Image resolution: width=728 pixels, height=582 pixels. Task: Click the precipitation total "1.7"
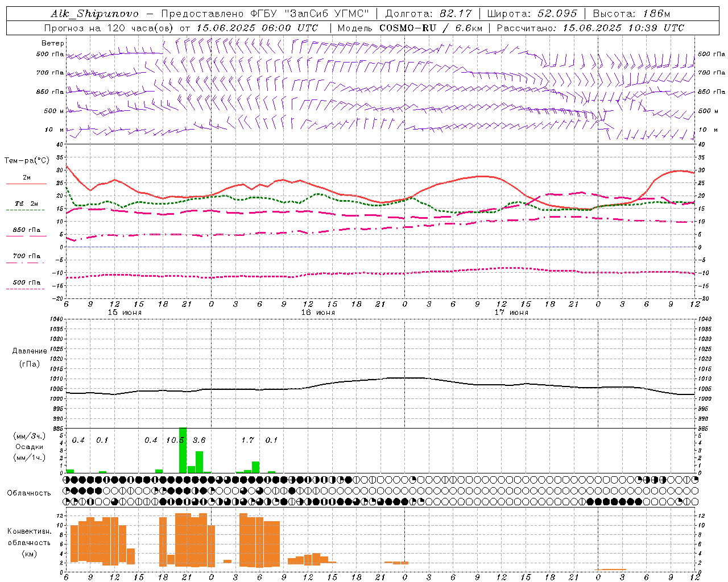pos(247,440)
